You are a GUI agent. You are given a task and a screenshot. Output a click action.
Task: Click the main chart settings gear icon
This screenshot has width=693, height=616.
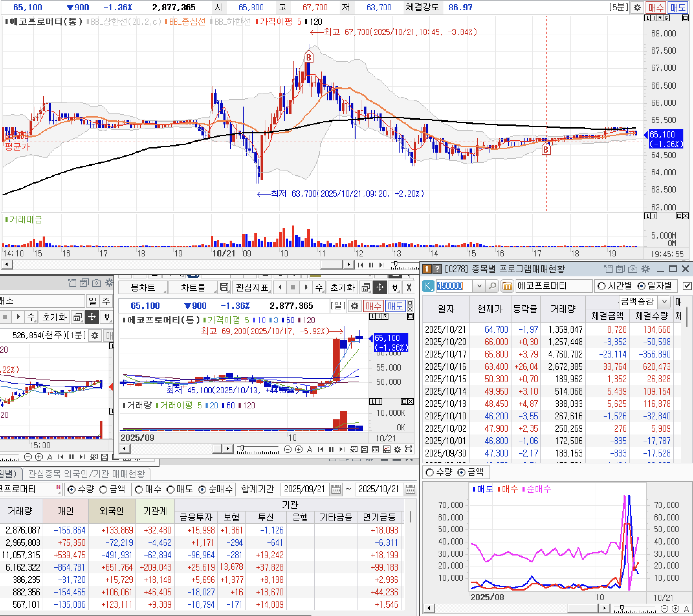(637, 7)
